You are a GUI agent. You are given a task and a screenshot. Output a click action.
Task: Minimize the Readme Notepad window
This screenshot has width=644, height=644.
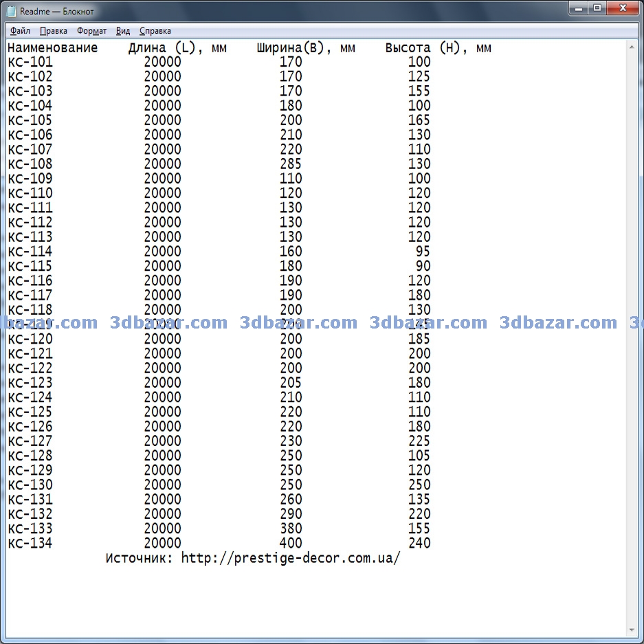[x=579, y=8]
